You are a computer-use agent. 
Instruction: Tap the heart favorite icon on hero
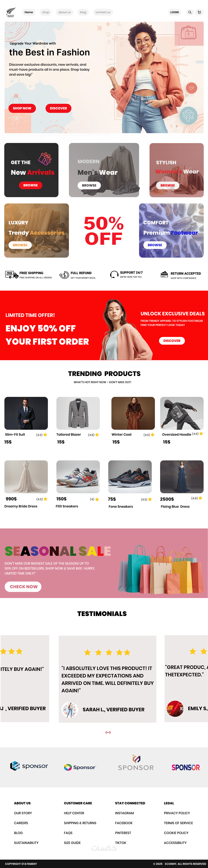pyautogui.click(x=191, y=88)
